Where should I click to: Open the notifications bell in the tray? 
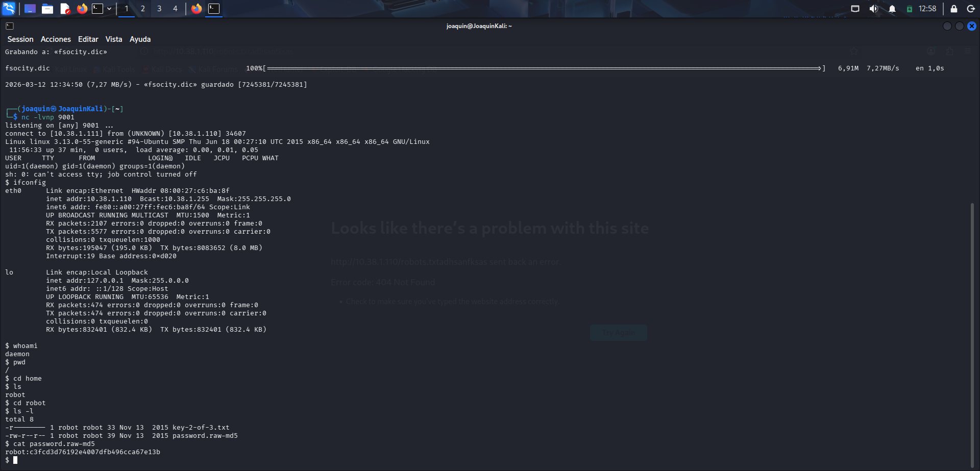(x=892, y=8)
